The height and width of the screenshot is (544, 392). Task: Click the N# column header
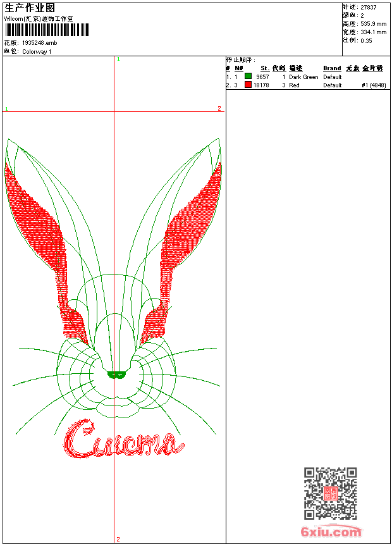point(239,68)
